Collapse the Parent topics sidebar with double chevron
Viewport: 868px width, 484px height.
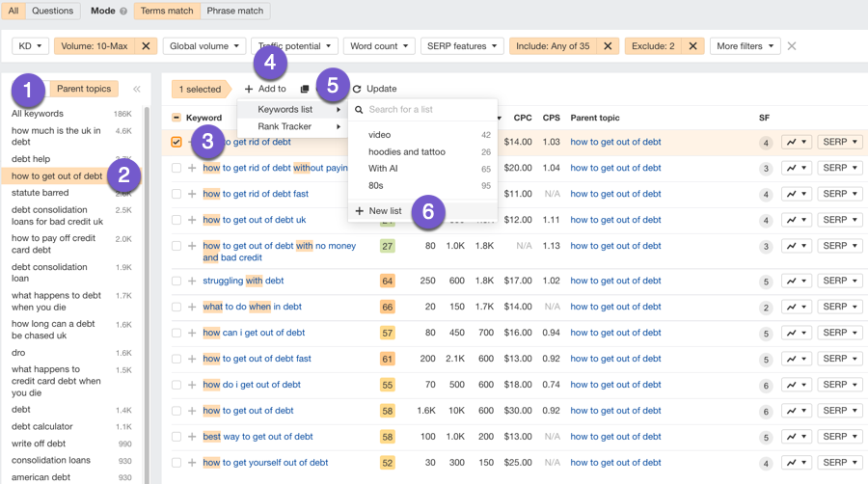point(137,89)
